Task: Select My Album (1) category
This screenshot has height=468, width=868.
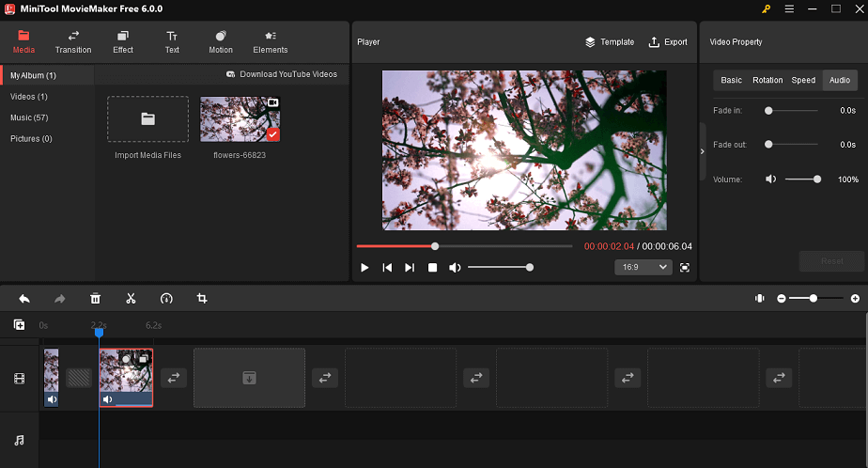Action: (48, 75)
